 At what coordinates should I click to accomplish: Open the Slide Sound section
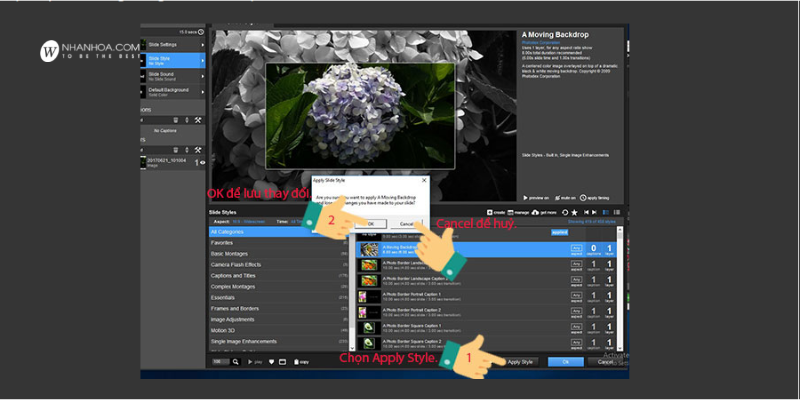click(173, 77)
